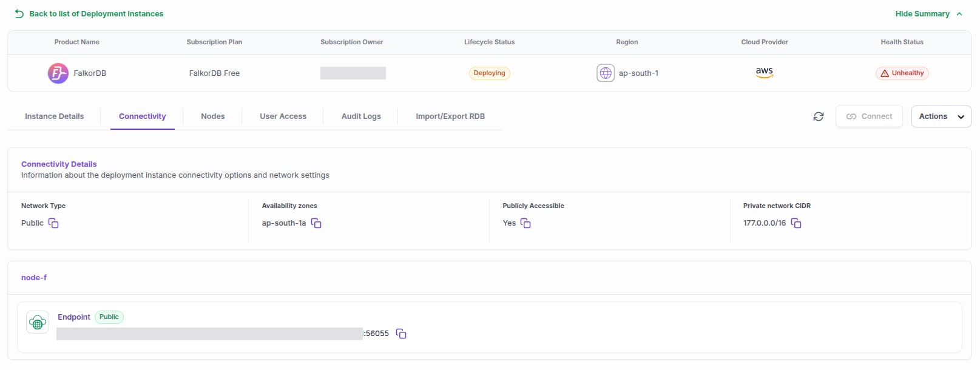This screenshot has width=980, height=370.
Task: Click the Yes value under Publicly Accessible
Action: (x=509, y=223)
